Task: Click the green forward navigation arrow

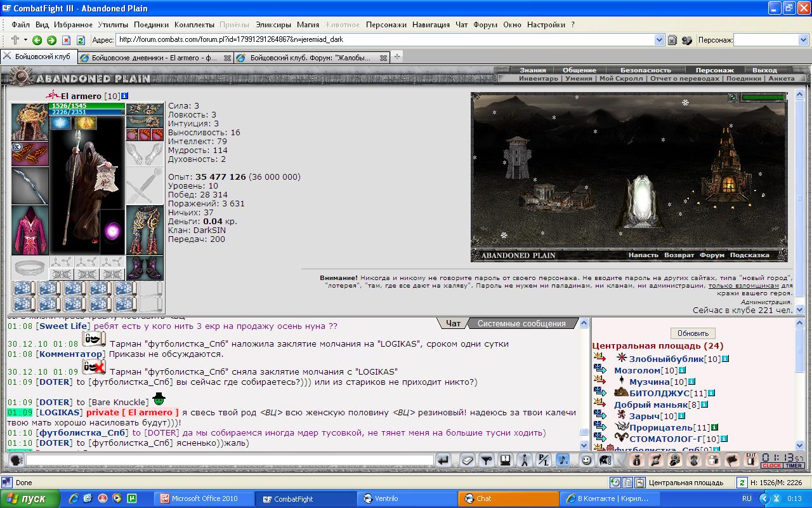Action: click(51, 40)
